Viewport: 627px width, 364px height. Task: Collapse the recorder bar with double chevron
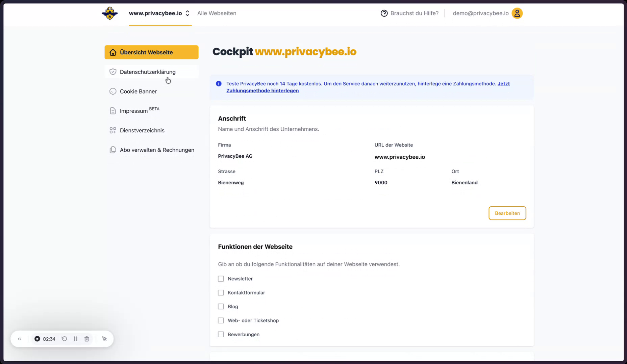pos(20,339)
